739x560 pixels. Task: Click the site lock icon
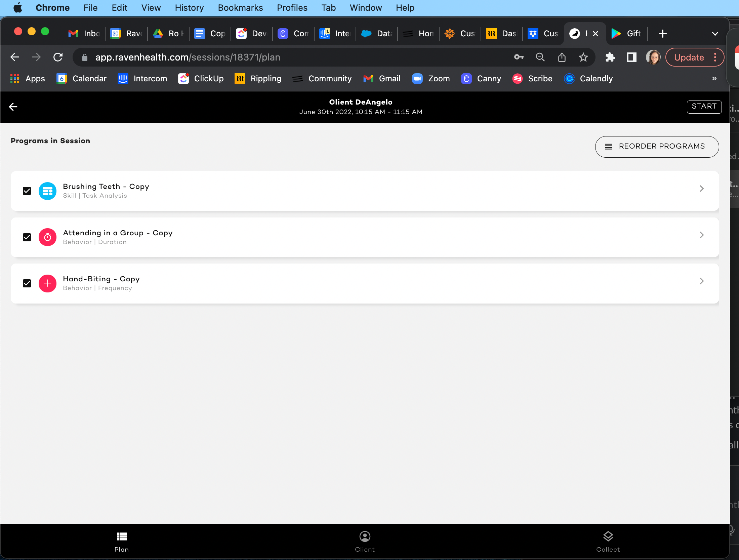pos(85,57)
